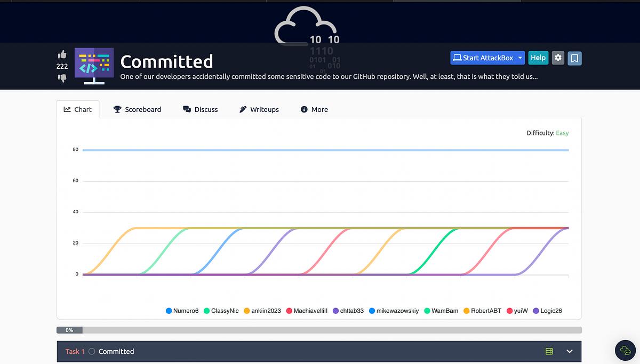Upvote the room with the thumbs up icon
This screenshot has height=364, width=640.
62,54
